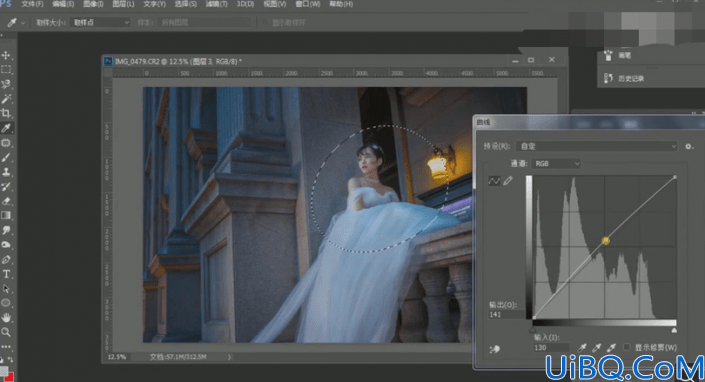
Task: Click the yellow control point on the curve
Action: (605, 241)
